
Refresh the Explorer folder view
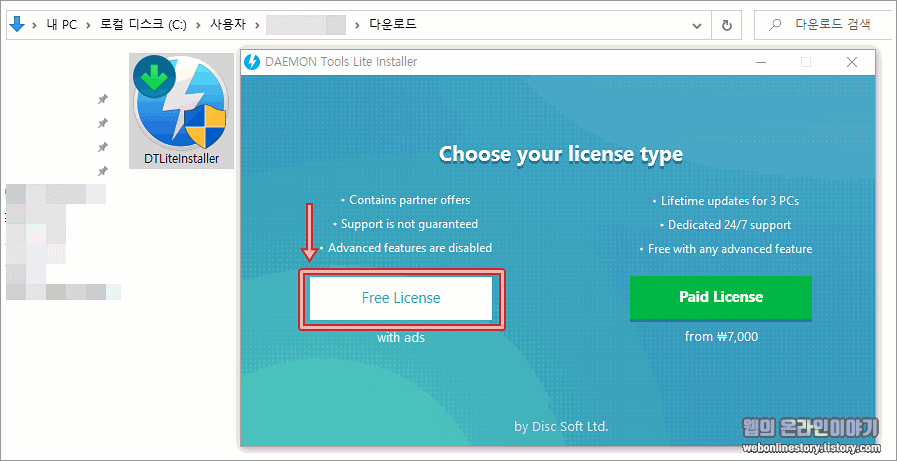point(727,25)
